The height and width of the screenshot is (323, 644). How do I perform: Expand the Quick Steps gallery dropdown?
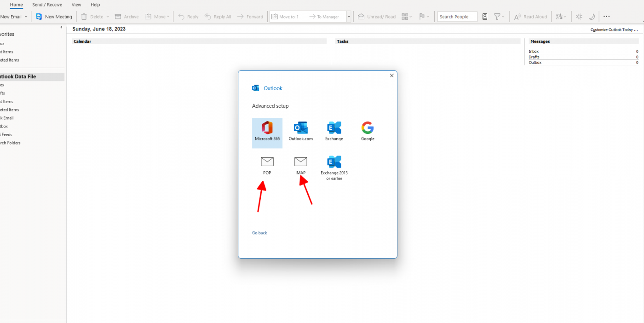(x=349, y=17)
